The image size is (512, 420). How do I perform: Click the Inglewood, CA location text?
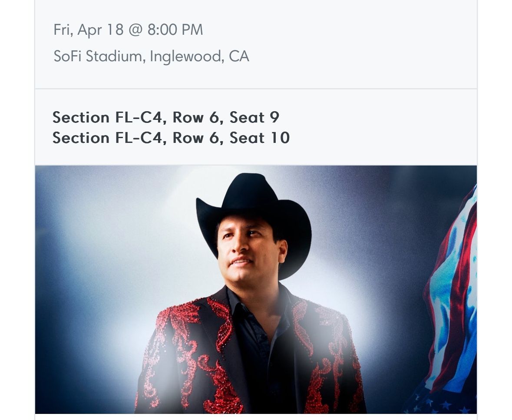(x=199, y=56)
